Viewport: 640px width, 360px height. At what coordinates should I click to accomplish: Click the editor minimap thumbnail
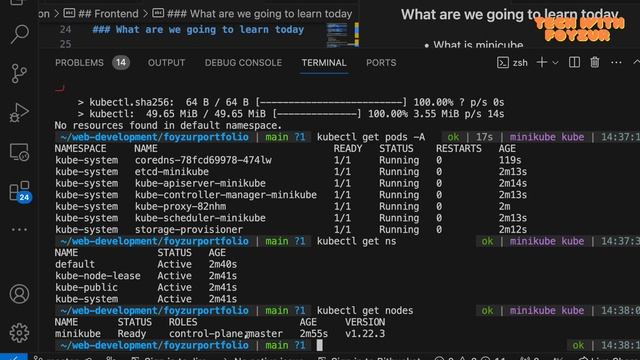click(337, 35)
